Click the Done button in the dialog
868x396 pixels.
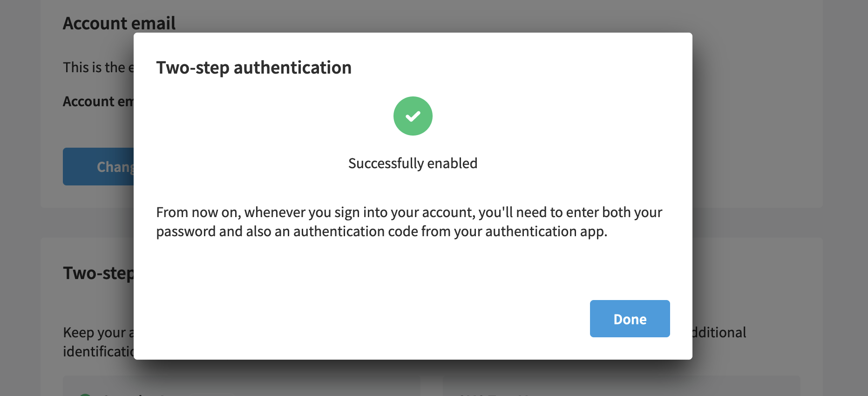pyautogui.click(x=630, y=319)
